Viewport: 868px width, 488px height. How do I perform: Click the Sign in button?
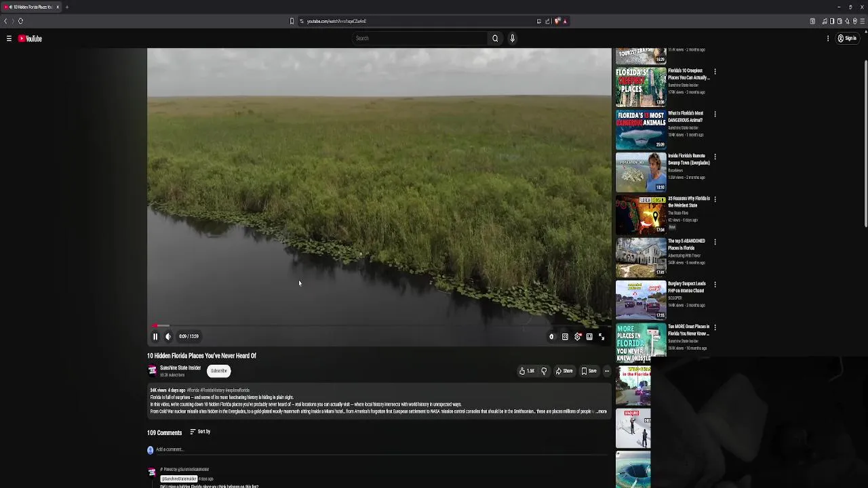(847, 39)
